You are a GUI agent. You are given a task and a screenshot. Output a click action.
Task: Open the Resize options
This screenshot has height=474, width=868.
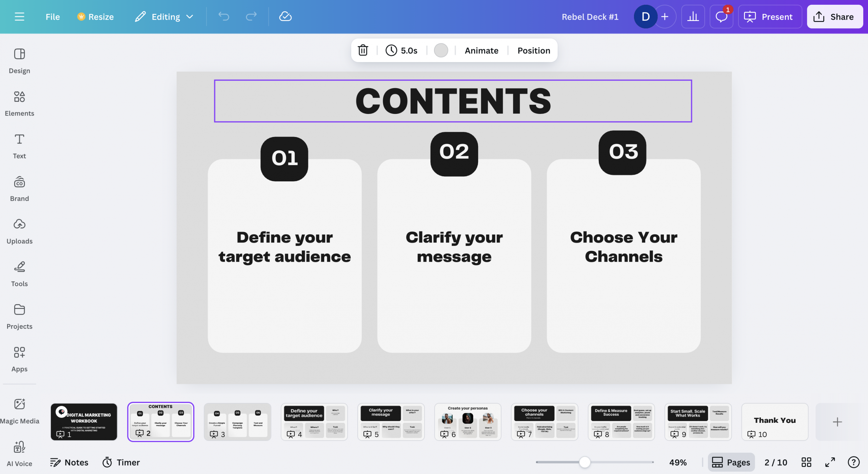point(95,16)
